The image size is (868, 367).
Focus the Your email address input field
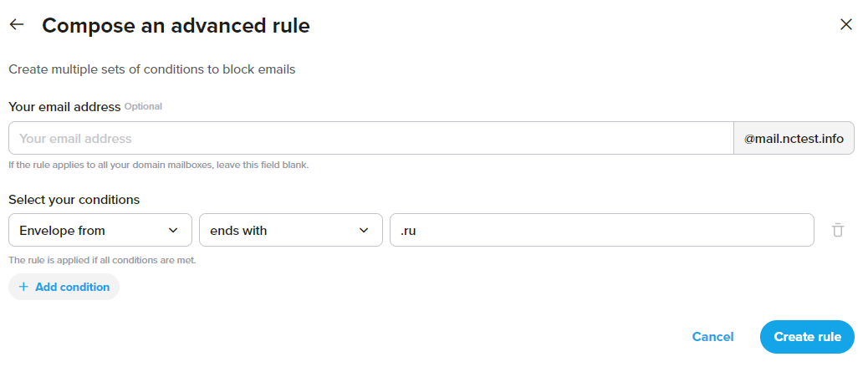pyautogui.click(x=371, y=138)
